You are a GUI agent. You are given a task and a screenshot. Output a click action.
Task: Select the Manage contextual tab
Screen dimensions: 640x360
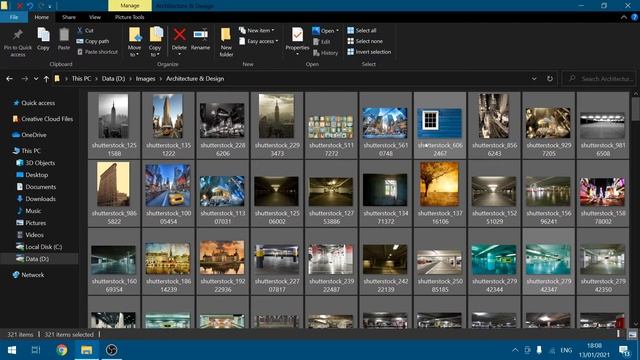[130, 5]
